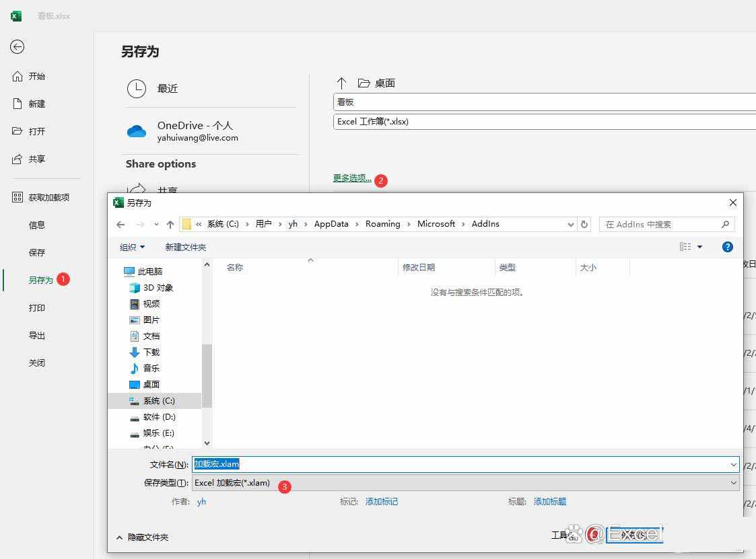Click the 文件名 input field
The height and width of the screenshot is (559, 756).
465,464
